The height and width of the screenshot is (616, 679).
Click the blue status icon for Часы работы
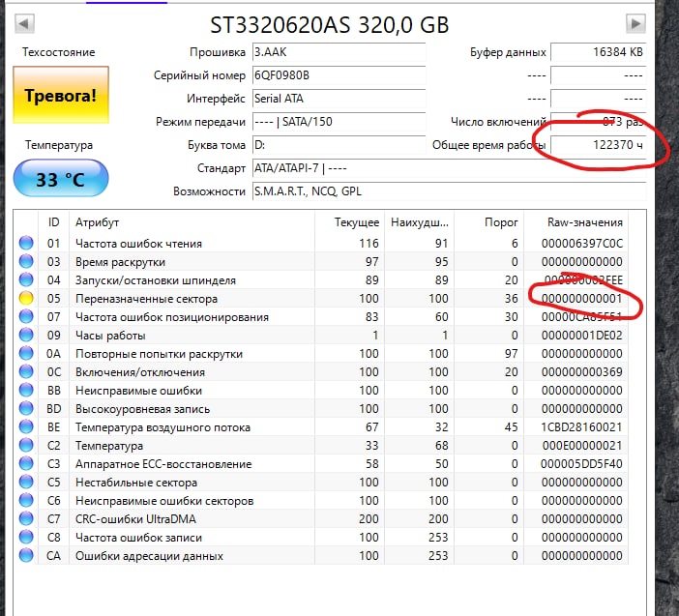click(26, 336)
